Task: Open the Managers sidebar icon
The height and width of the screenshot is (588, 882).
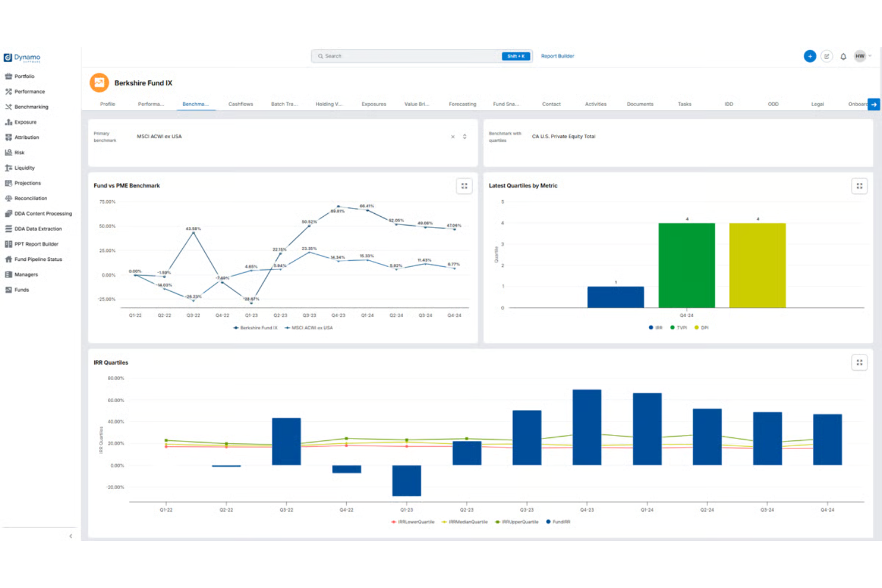Action: (x=8, y=275)
